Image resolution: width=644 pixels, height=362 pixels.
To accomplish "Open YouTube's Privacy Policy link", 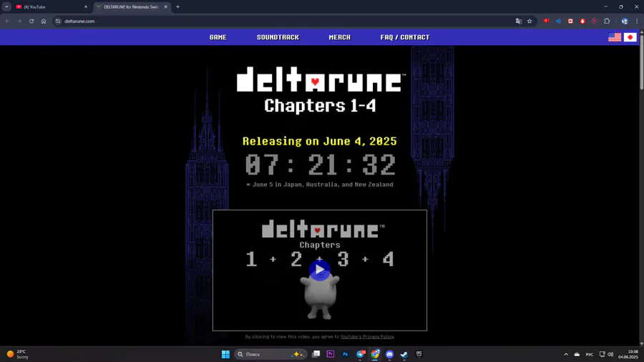I will (367, 336).
